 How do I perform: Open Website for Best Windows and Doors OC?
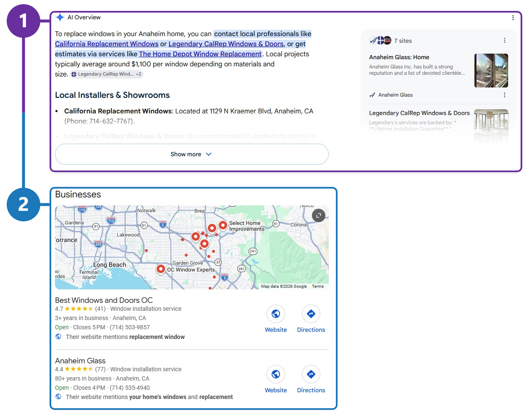(x=276, y=319)
